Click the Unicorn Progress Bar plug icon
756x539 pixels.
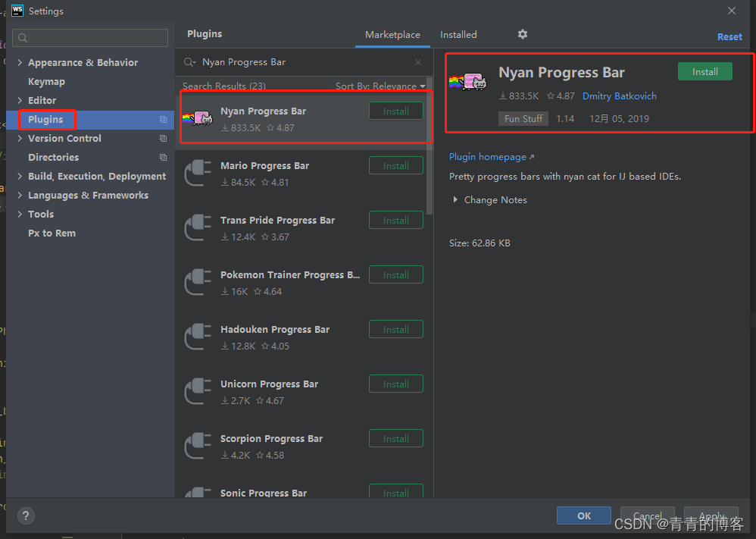pos(198,391)
